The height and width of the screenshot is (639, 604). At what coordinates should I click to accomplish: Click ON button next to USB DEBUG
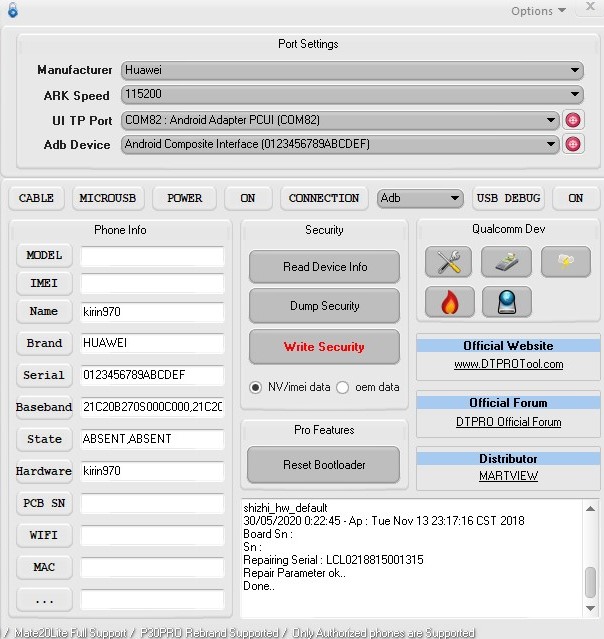tap(575, 198)
